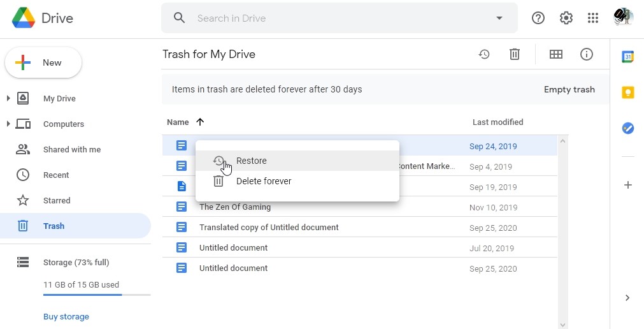
Task: Open search options dropdown arrow
Action: 499,18
